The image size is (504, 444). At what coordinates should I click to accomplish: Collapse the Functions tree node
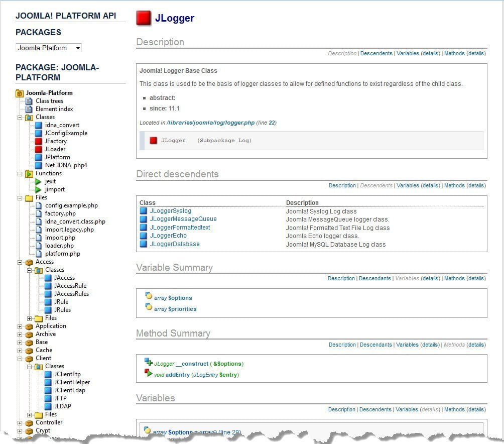pyautogui.click(x=20, y=174)
